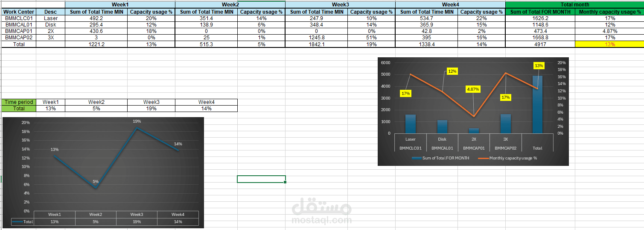Select the cell containing 1245.8

[x=316, y=38]
